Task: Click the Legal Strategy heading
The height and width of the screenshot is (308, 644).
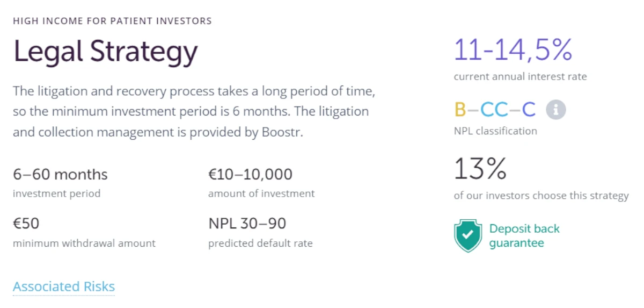Action: [x=106, y=52]
